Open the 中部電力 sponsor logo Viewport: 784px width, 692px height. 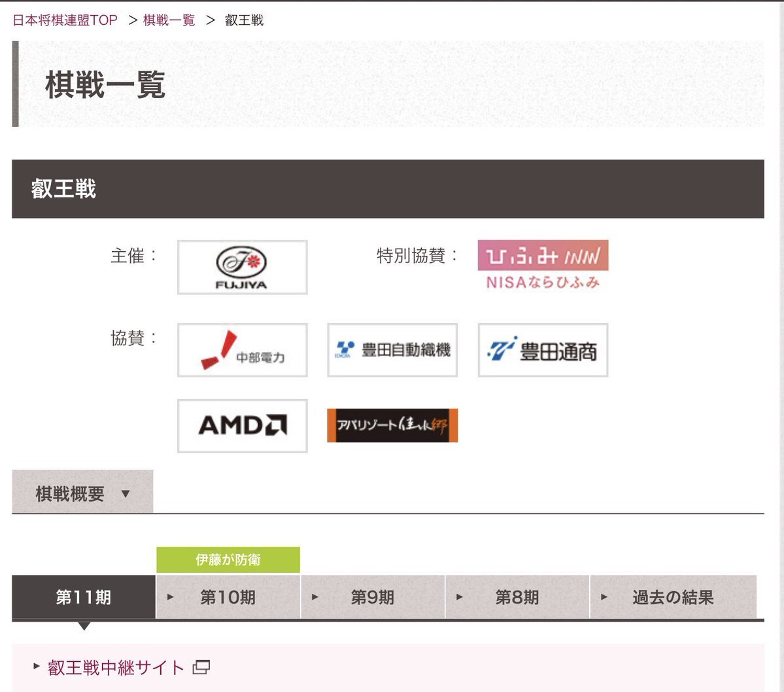[242, 350]
